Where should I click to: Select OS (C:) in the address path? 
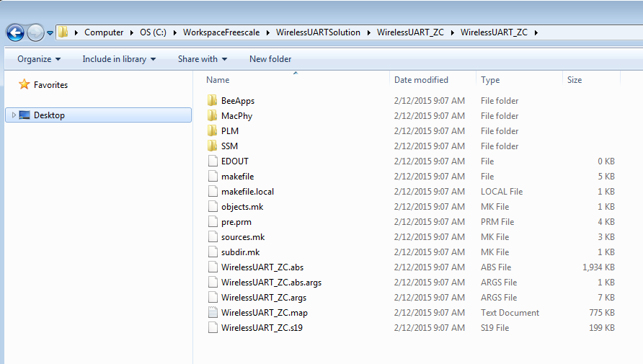tap(153, 32)
